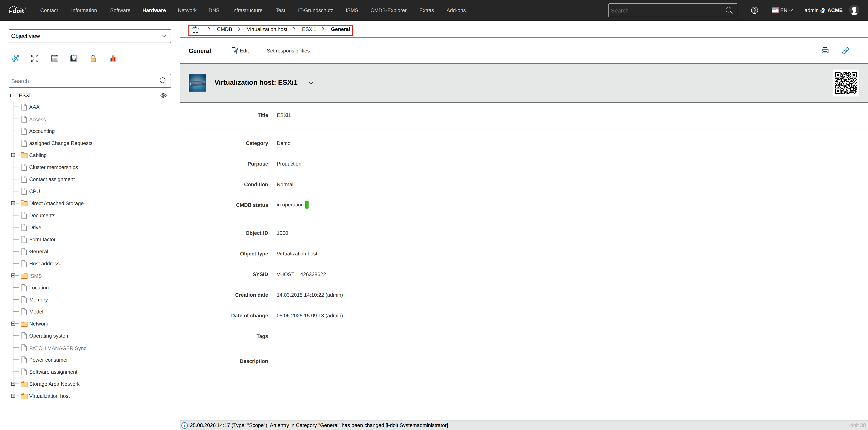Open the Power consumer category
This screenshot has width=868, height=430.
[49, 360]
